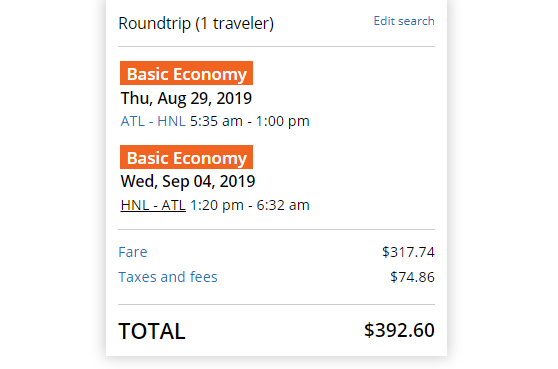Click the Fare link
The width and height of the screenshot is (558, 369).
(x=133, y=252)
